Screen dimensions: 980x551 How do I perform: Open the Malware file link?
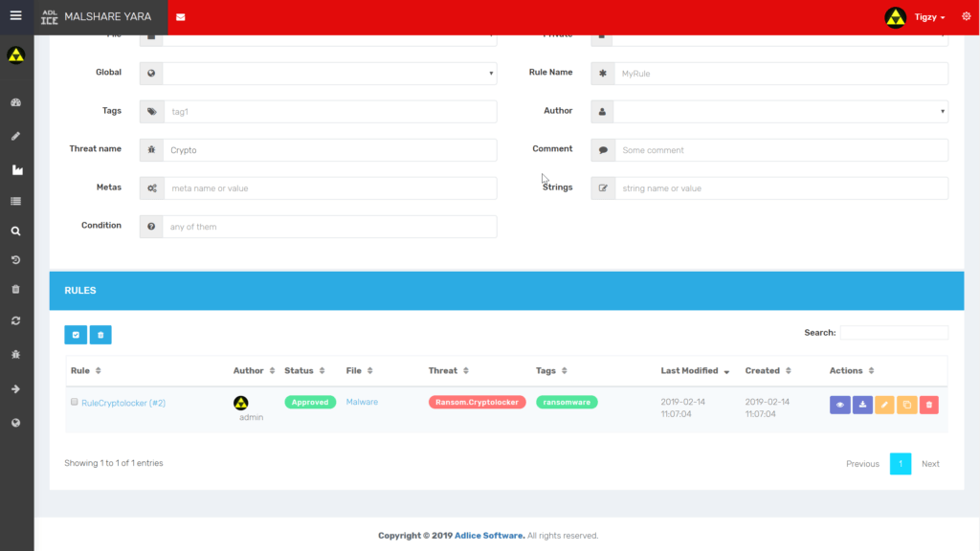pyautogui.click(x=362, y=402)
